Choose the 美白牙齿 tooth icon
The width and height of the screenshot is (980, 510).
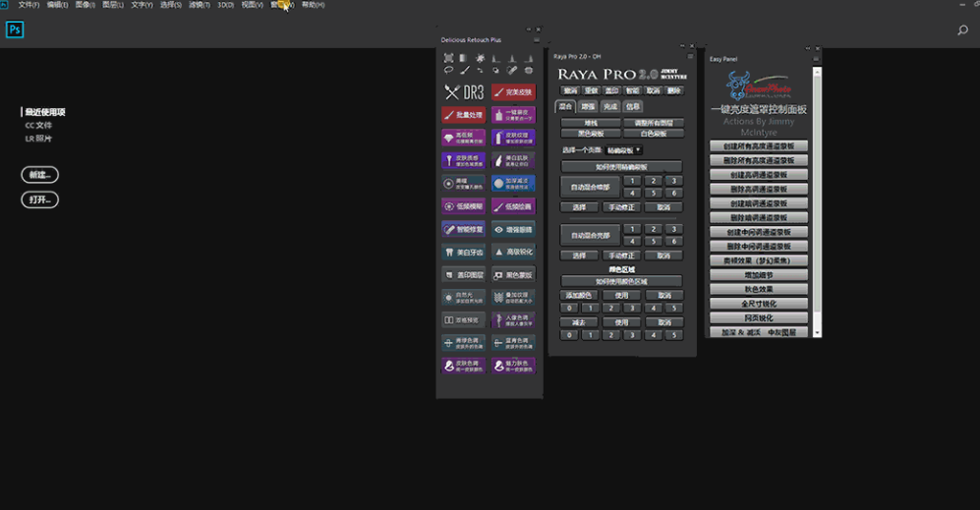click(463, 252)
